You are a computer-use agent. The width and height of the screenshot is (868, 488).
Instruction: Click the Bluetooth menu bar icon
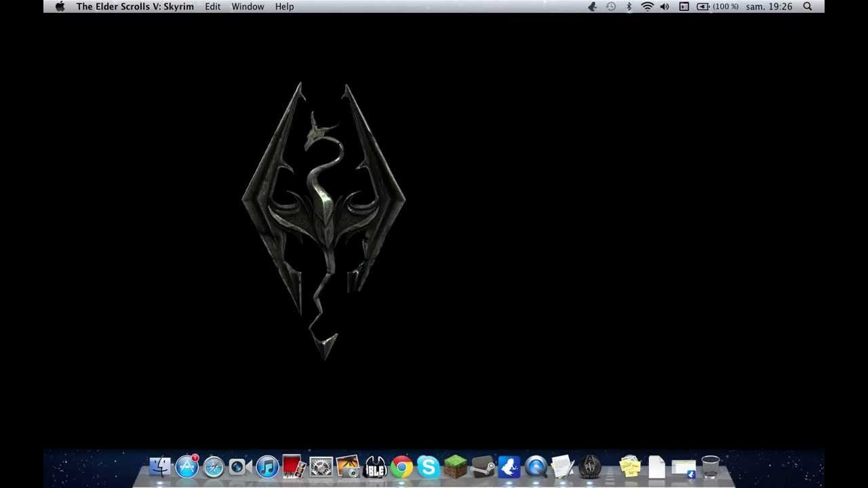click(x=629, y=6)
